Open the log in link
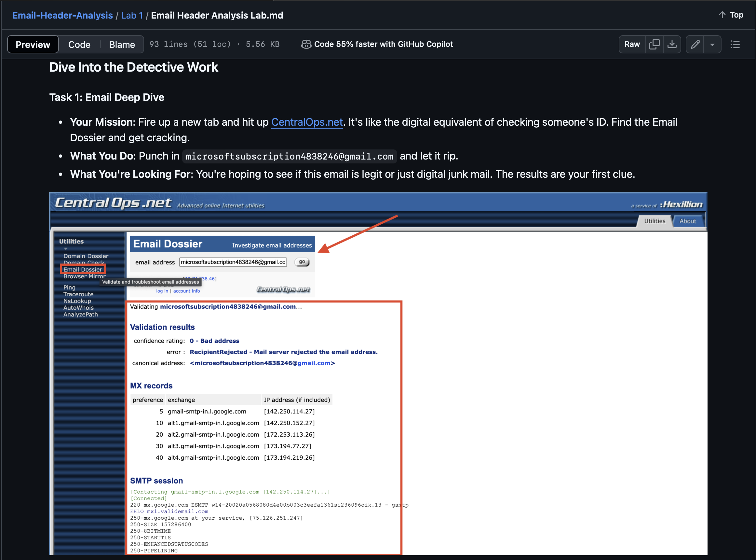The height and width of the screenshot is (560, 756). click(162, 291)
